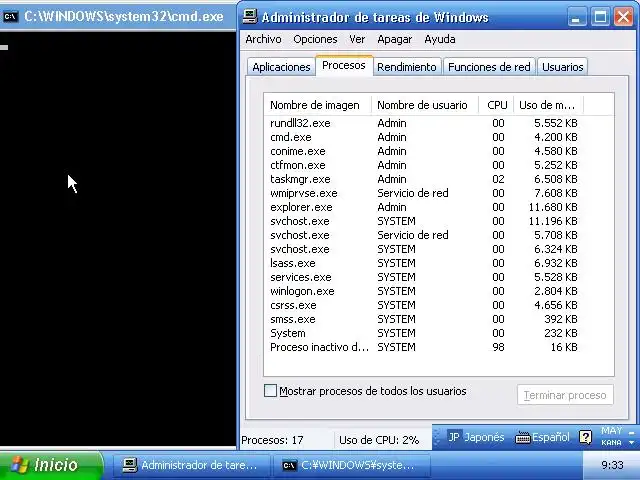Select the System process row
This screenshot has width=640, height=480.
(x=424, y=333)
